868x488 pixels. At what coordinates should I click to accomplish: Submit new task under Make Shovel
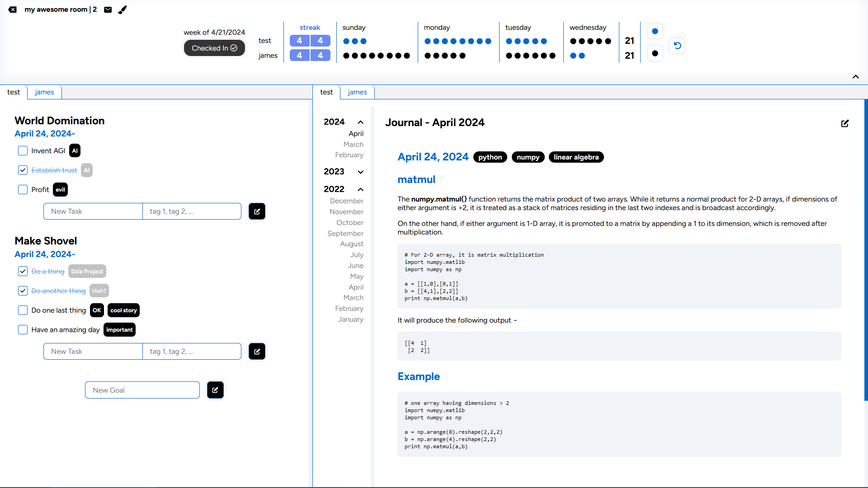[257, 352]
